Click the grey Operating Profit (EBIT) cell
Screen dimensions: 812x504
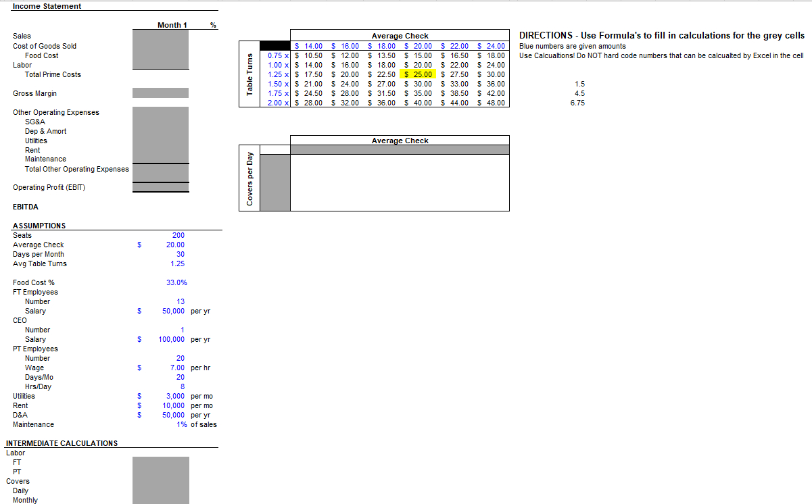[160, 187]
